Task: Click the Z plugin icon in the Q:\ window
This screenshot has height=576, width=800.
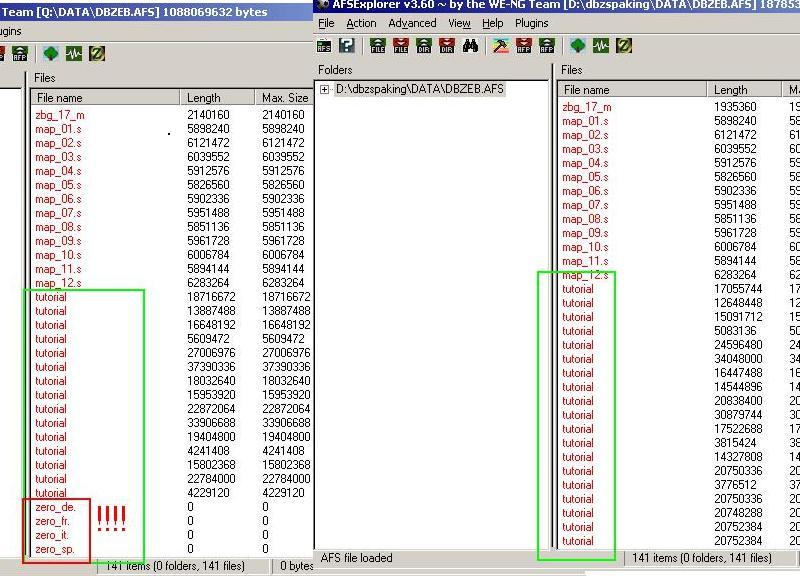Action: tap(96, 54)
